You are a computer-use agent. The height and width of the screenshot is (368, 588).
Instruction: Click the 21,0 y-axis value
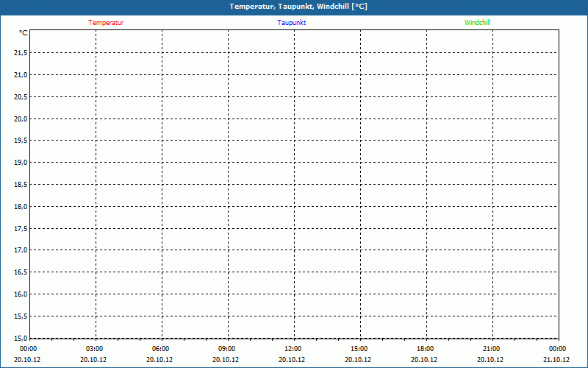(21, 75)
